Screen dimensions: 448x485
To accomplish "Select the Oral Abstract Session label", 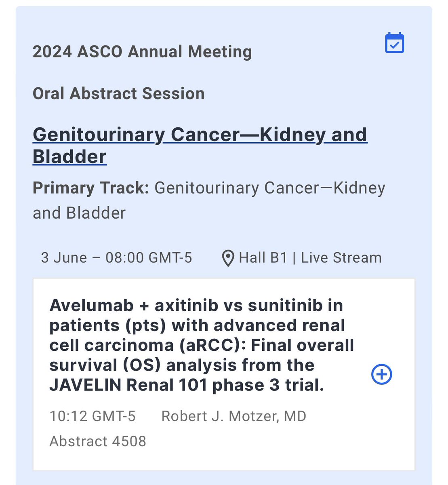I will [119, 93].
